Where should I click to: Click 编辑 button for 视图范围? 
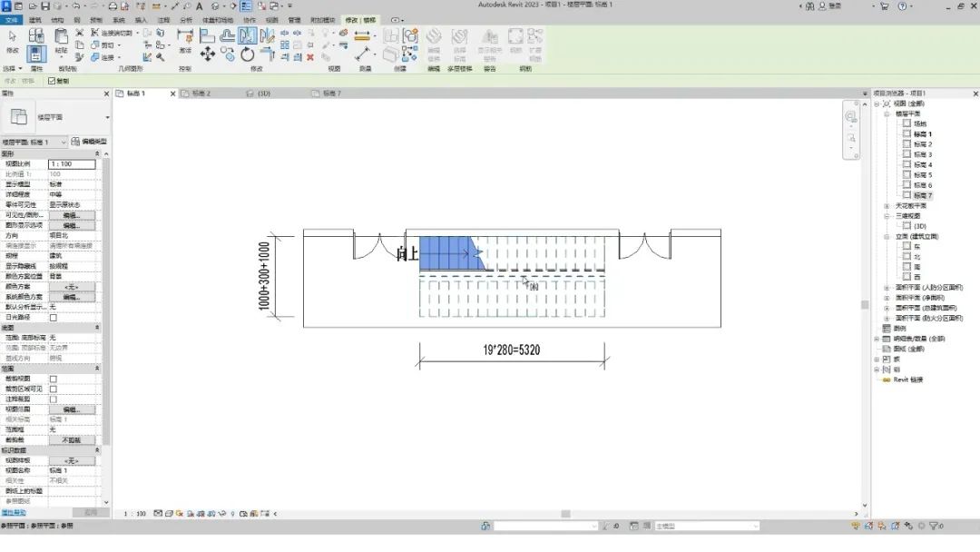pos(72,409)
